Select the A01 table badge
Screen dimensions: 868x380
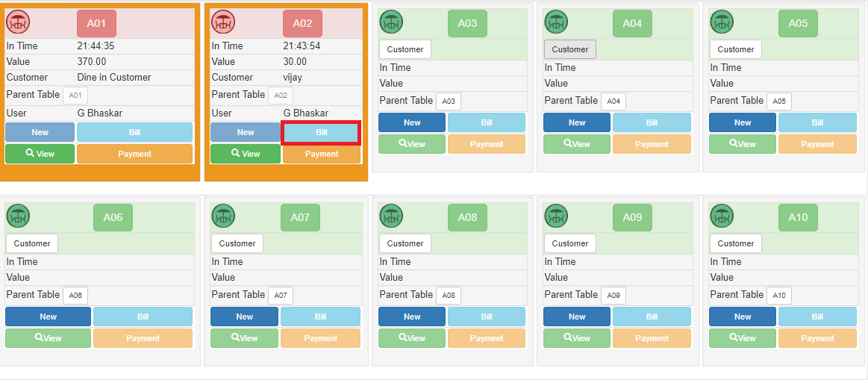[96, 23]
